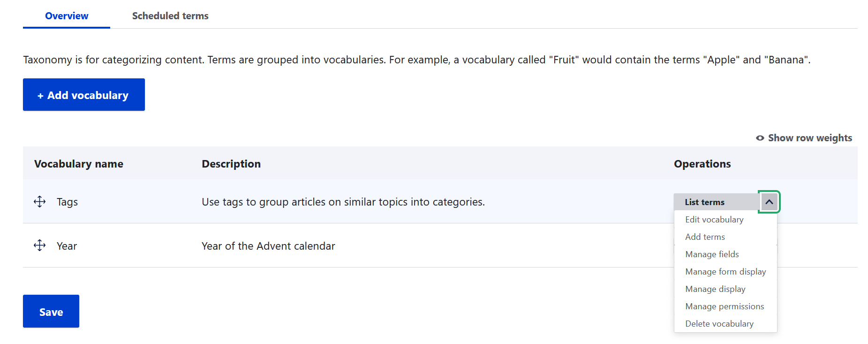The height and width of the screenshot is (344, 868).
Task: Collapse the Tags operations dropdown chevron
Action: pyautogui.click(x=769, y=202)
